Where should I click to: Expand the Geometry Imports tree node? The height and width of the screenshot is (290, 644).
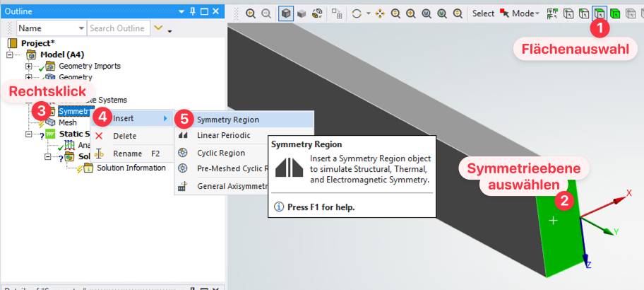[29, 66]
